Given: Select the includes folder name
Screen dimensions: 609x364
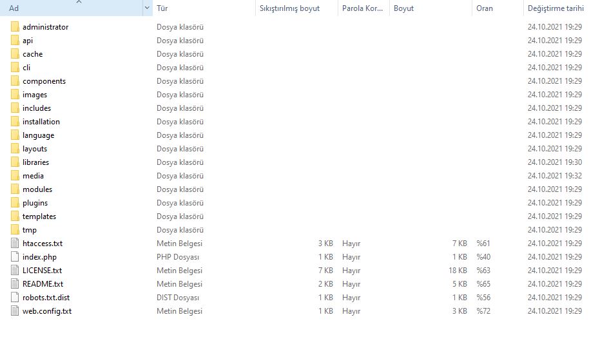Looking at the screenshot, I should (37, 108).
